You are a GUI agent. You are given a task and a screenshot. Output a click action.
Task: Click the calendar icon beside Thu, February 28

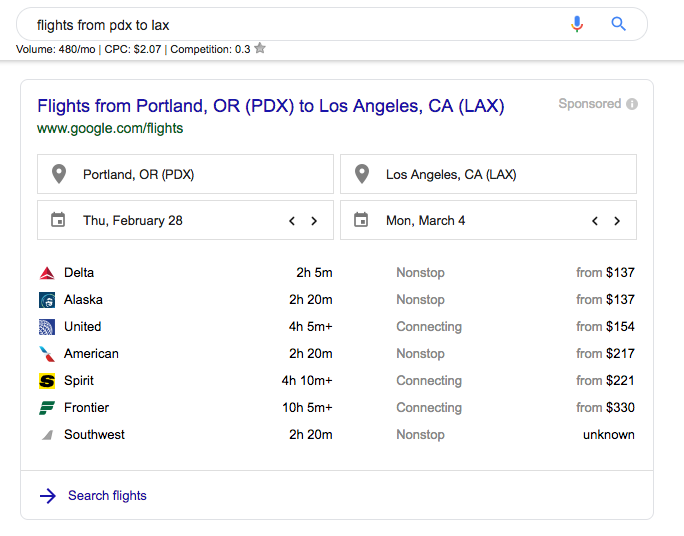58,220
